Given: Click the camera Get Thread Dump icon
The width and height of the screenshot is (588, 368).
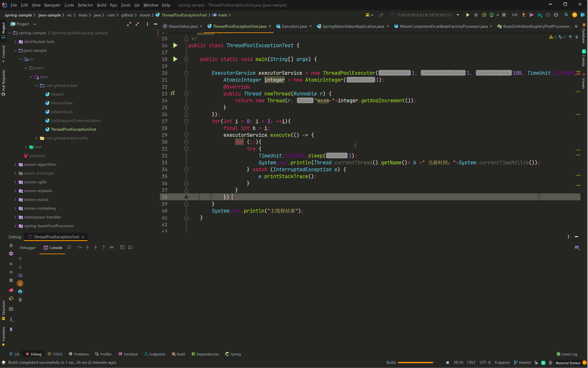Looking at the screenshot, I should click(x=11, y=309).
